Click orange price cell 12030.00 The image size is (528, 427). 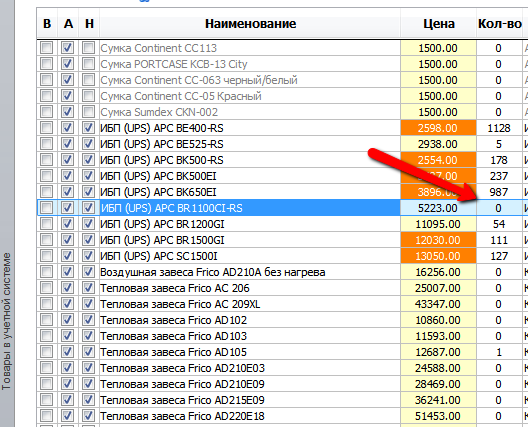pos(438,240)
